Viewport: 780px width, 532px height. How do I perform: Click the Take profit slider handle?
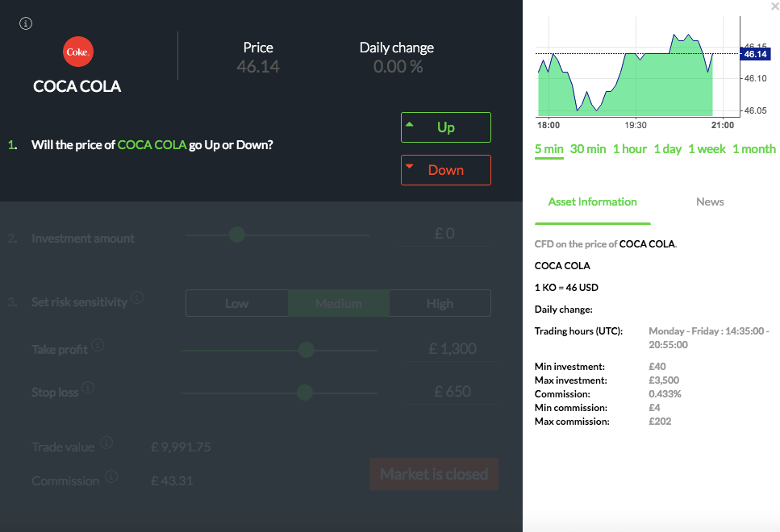307,350
